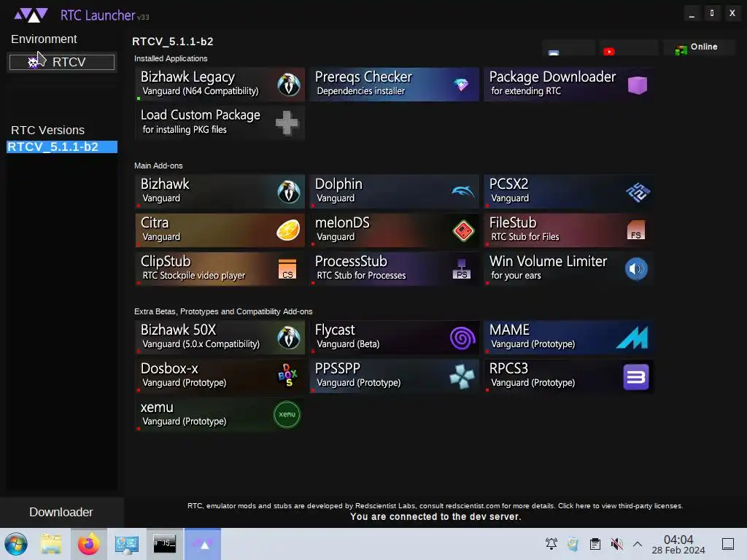The image size is (747, 560).
Task: Click the 'You are connected to the dev server' text
Action: (x=436, y=517)
